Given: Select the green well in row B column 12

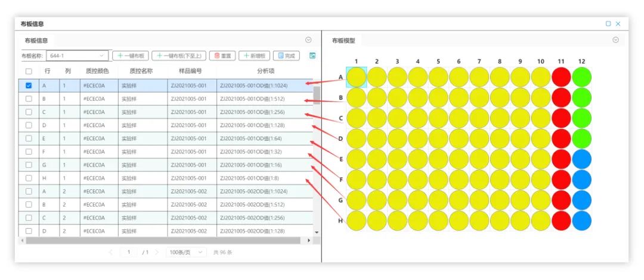Looking at the screenshot, I should pyautogui.click(x=581, y=97).
